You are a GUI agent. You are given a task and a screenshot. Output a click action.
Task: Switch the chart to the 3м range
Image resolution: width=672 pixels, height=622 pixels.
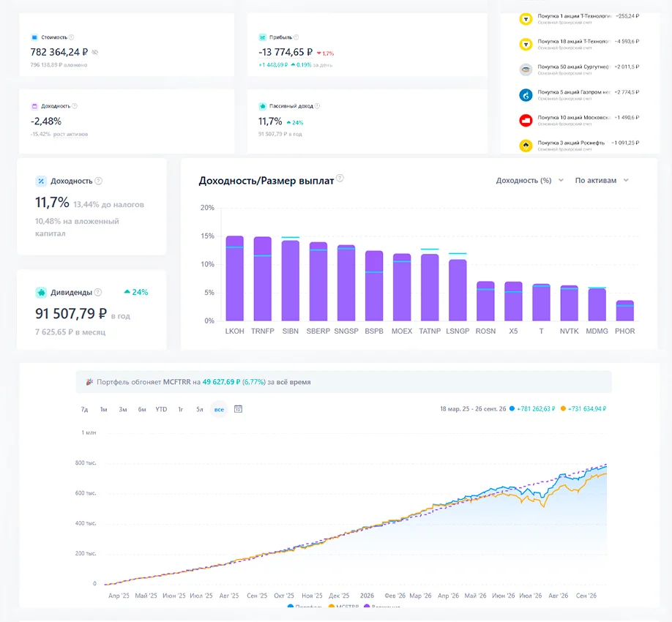tap(123, 410)
